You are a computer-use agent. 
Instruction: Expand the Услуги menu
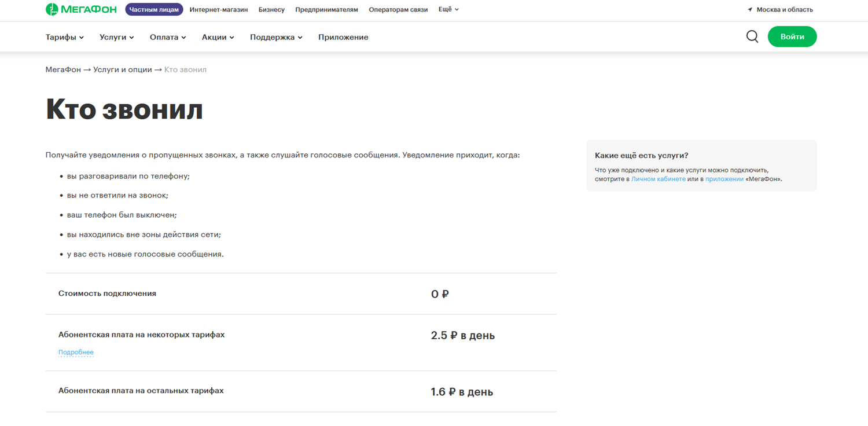click(x=117, y=37)
